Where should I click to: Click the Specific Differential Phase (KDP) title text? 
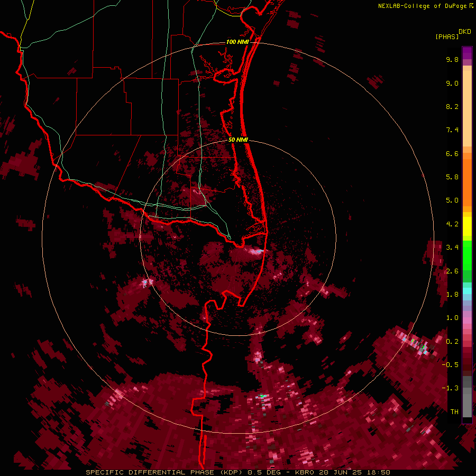coord(164,472)
